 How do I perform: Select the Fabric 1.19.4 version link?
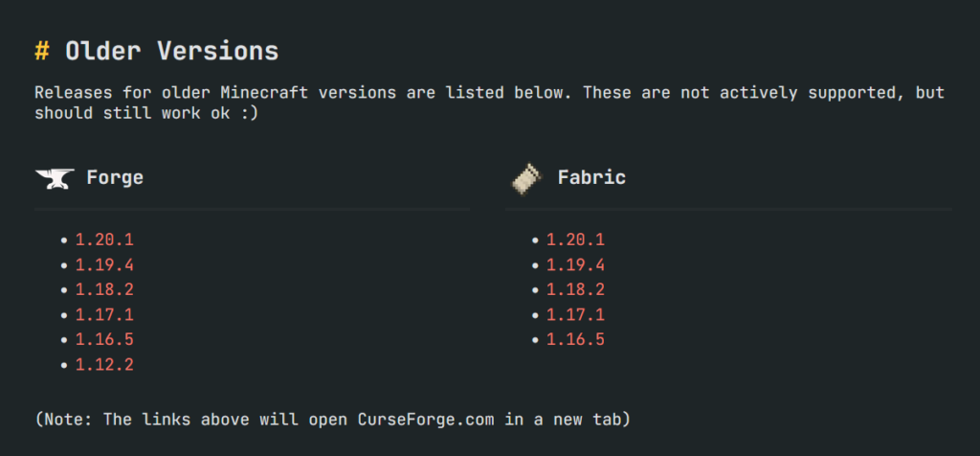575,264
